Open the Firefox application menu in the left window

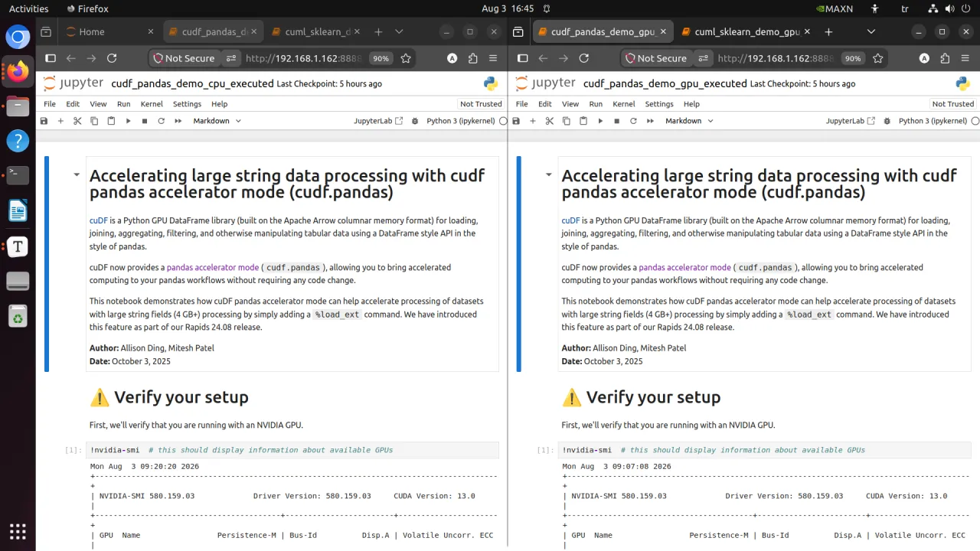click(x=493, y=58)
